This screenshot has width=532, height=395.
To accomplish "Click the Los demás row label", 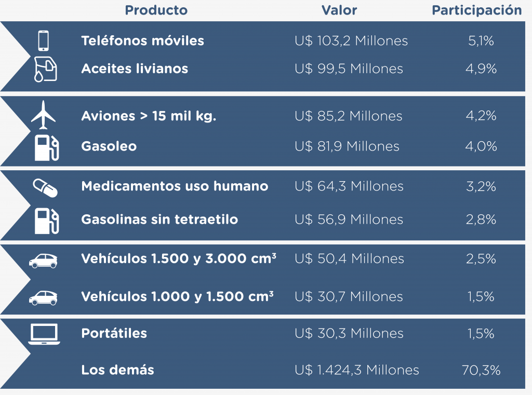I will (x=118, y=370).
